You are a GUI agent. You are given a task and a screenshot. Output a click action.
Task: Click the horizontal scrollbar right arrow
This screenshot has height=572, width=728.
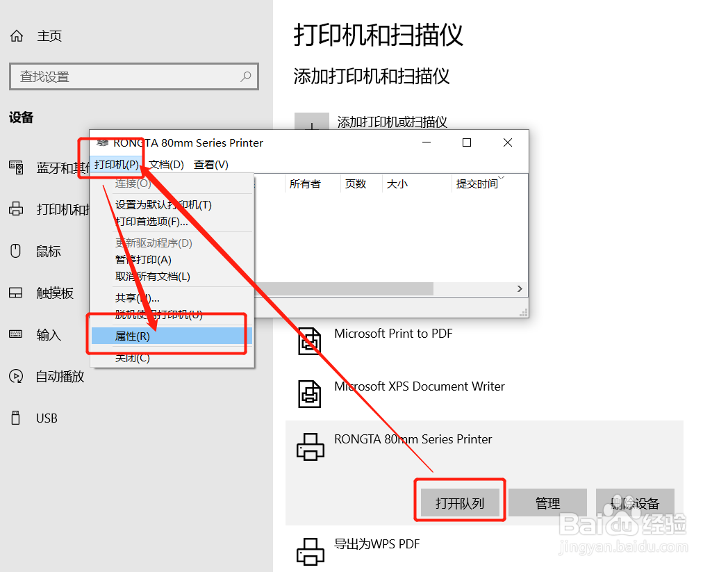(520, 288)
